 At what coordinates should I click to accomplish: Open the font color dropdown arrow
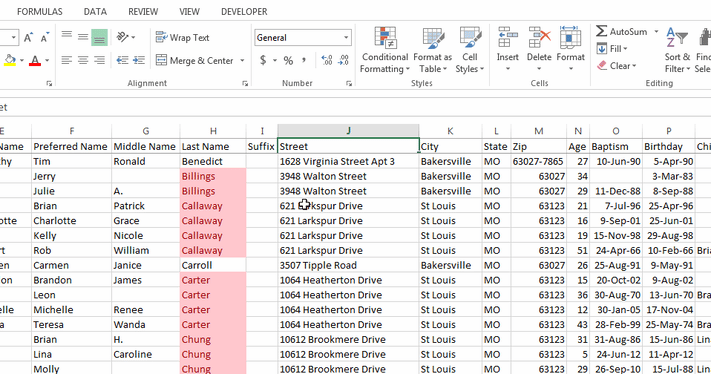(47, 60)
